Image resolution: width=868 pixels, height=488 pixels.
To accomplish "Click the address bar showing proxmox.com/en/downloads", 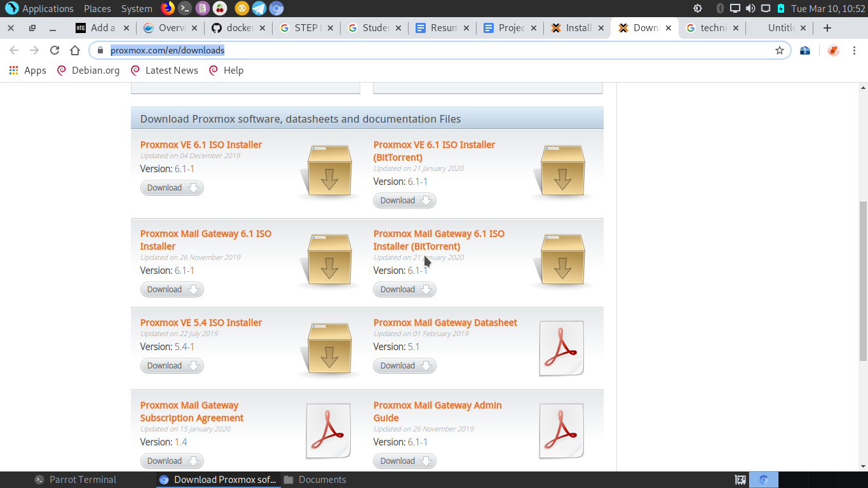I will point(438,50).
